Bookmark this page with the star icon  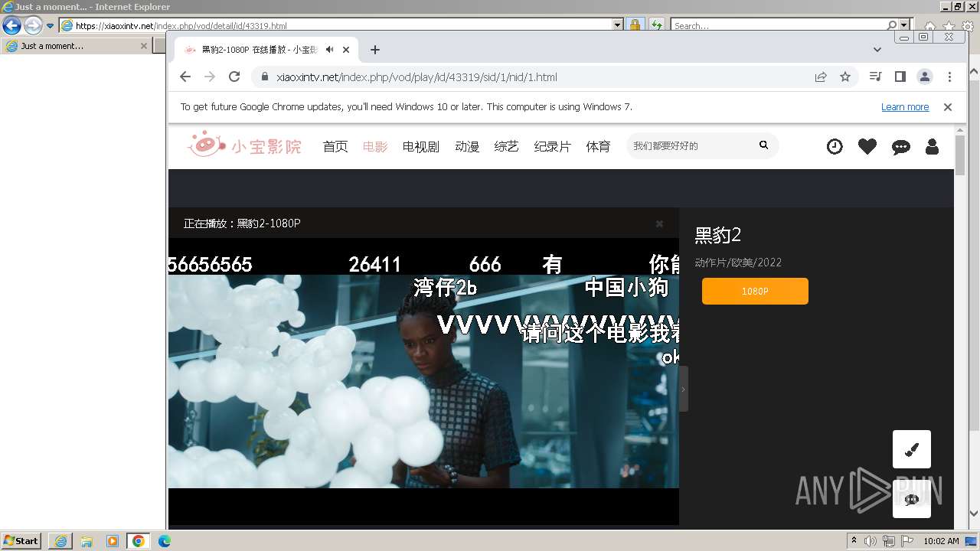click(x=845, y=77)
